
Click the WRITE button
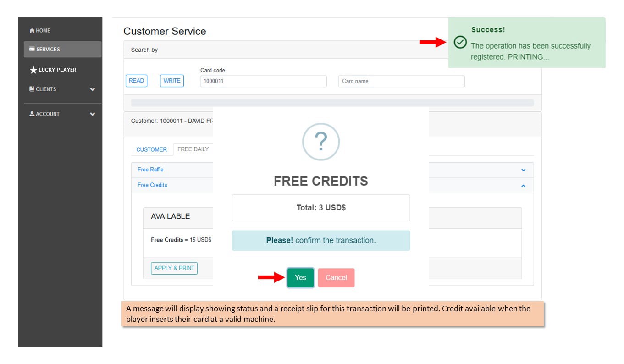(x=172, y=81)
